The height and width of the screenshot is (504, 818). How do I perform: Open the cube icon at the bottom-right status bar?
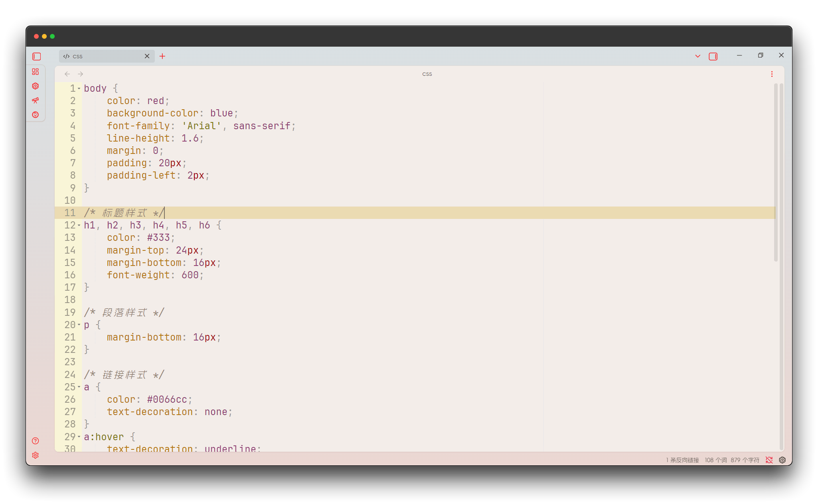[x=782, y=460]
